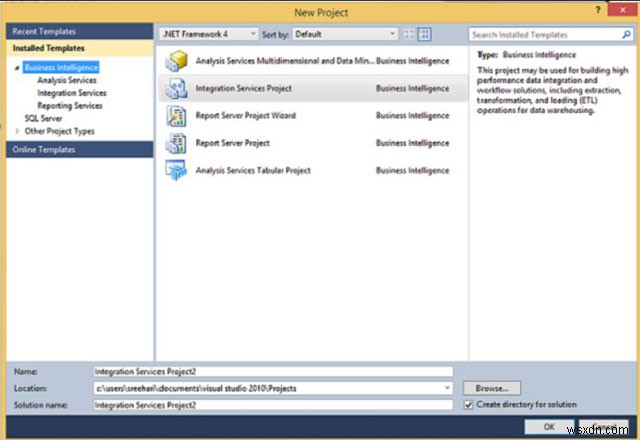Select Integration Services tree item
640x440 pixels.
click(72, 93)
